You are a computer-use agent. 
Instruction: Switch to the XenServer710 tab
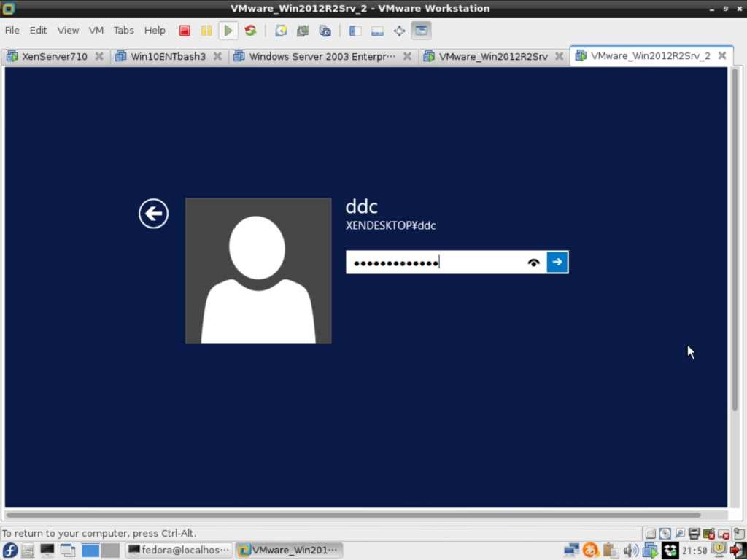[55, 56]
